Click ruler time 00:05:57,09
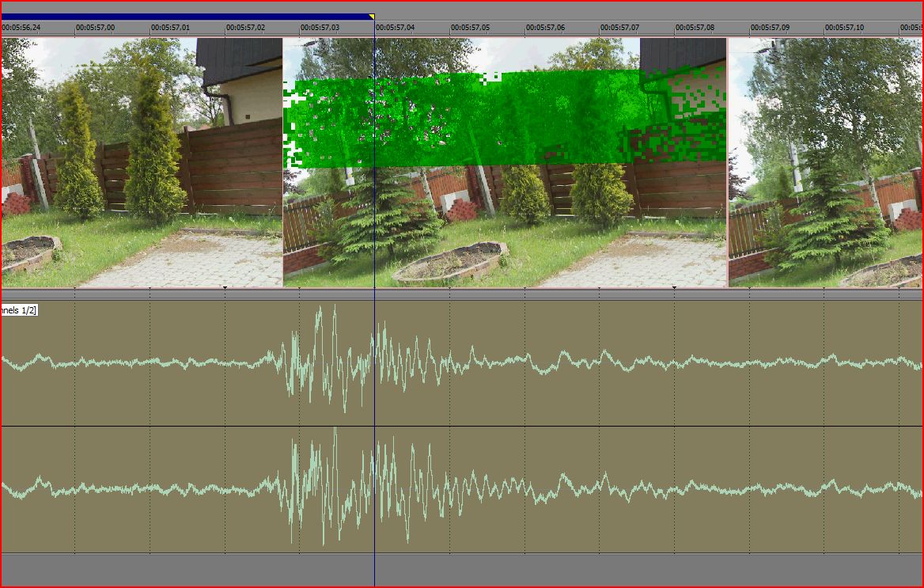This screenshot has height=588, width=924. tap(771, 28)
